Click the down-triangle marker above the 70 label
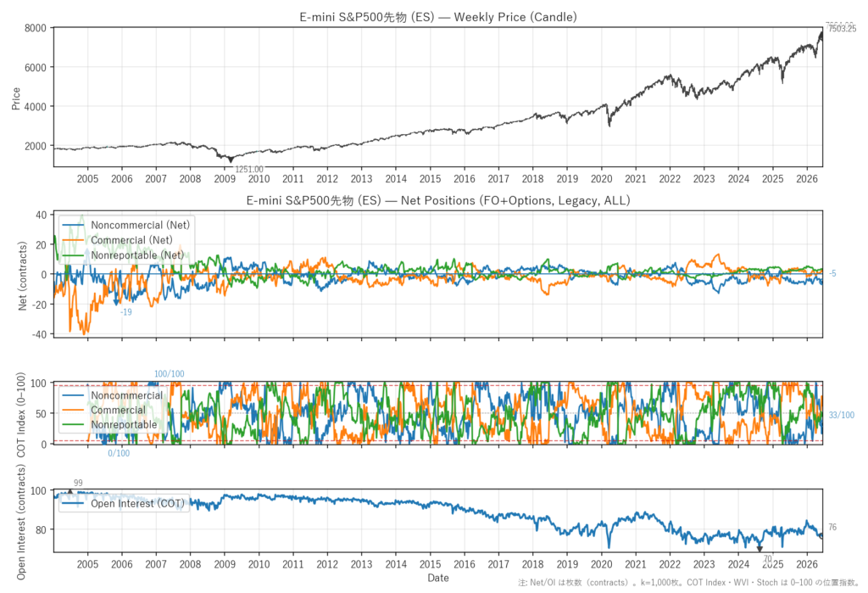Screen dimensions: 868x593 [x=759, y=549]
